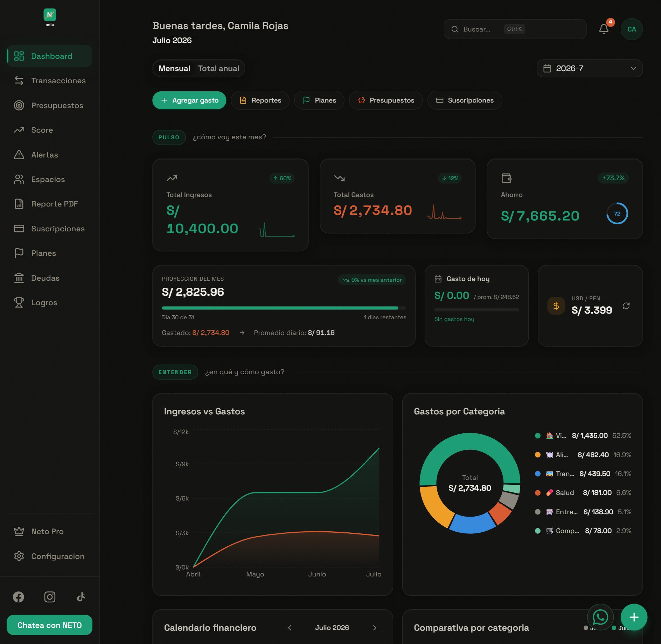Click the 12% decrease badge

pyautogui.click(x=450, y=178)
